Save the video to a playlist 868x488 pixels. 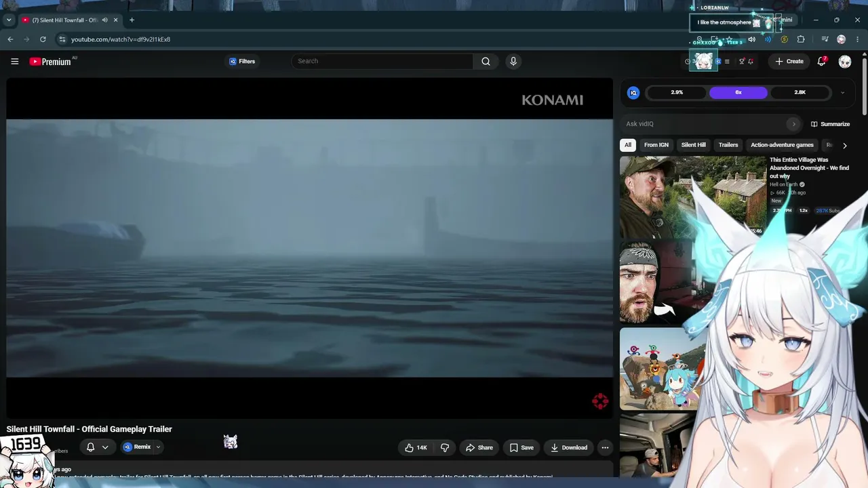coord(521,447)
